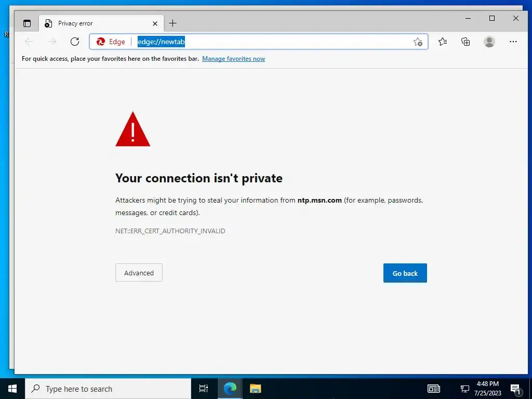Minimize the Edge browser window
The width and height of the screenshot is (532, 399).
[x=468, y=18]
